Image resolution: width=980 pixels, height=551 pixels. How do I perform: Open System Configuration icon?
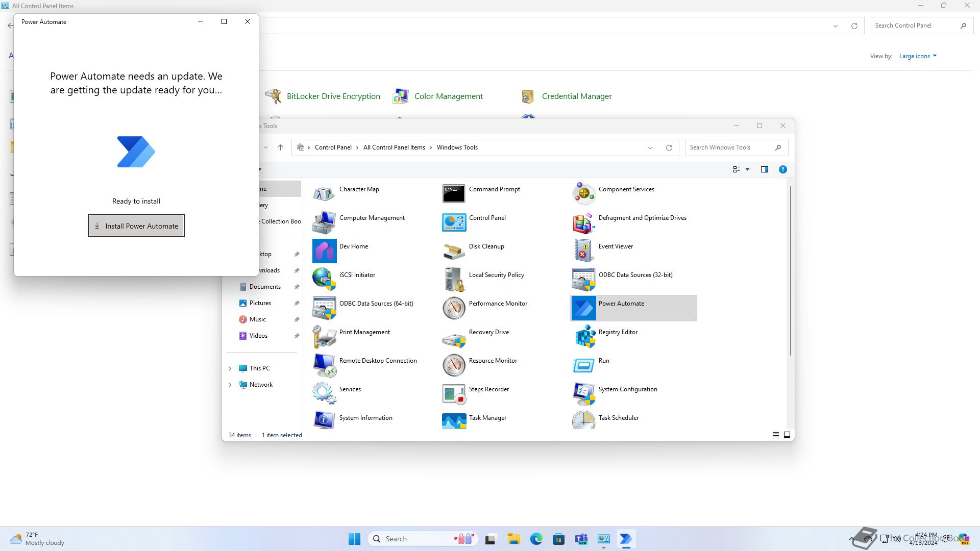pyautogui.click(x=583, y=393)
